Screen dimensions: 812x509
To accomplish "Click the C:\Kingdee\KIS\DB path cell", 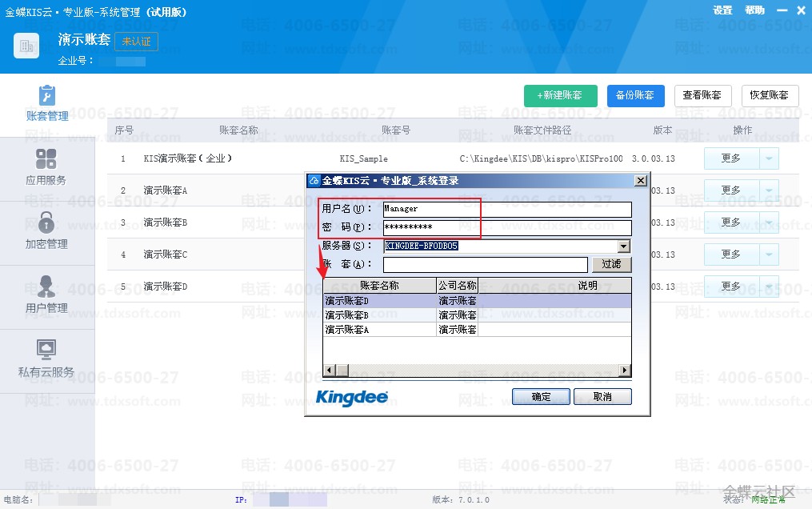I will tap(541, 159).
